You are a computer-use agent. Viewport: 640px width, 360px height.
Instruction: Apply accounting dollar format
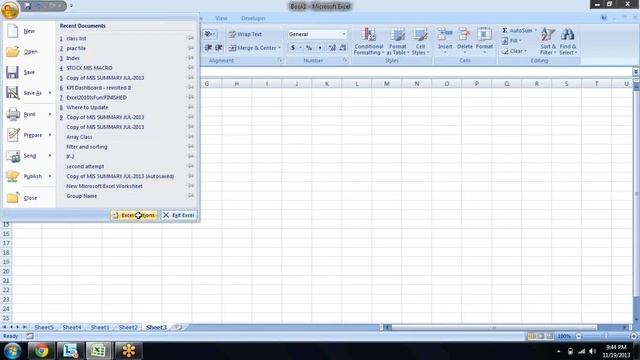point(293,48)
